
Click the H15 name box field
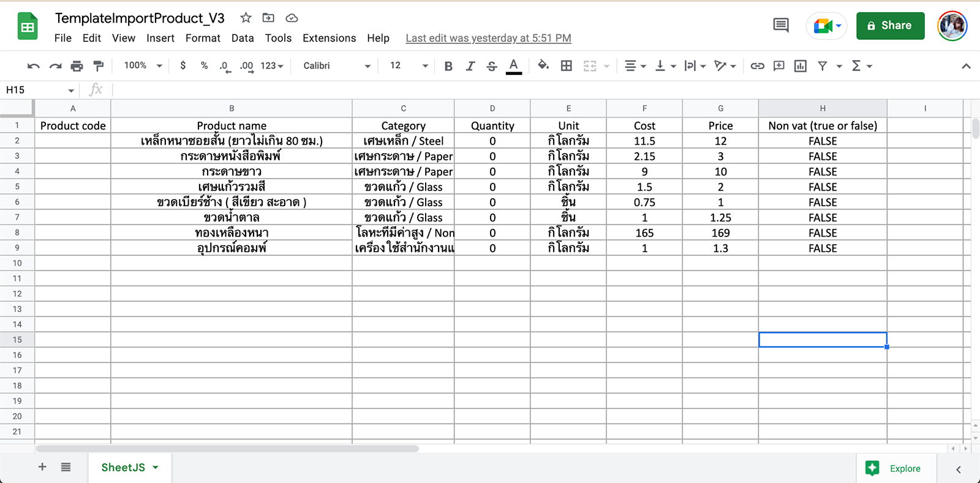[x=36, y=90]
